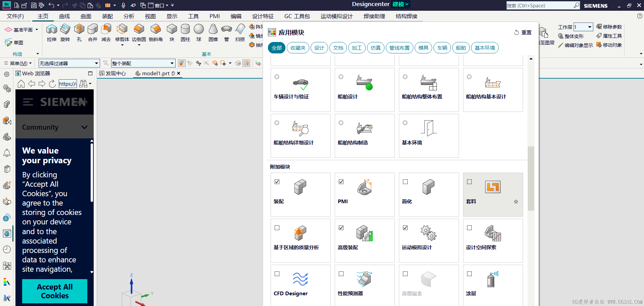This screenshot has width=644, height=306.
Task: Show 收藏夹 favorites modules filter
Action: [x=298, y=48]
